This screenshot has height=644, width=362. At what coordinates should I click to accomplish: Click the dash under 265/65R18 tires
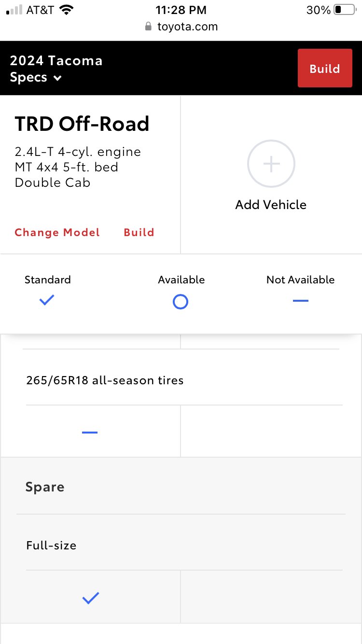90,432
